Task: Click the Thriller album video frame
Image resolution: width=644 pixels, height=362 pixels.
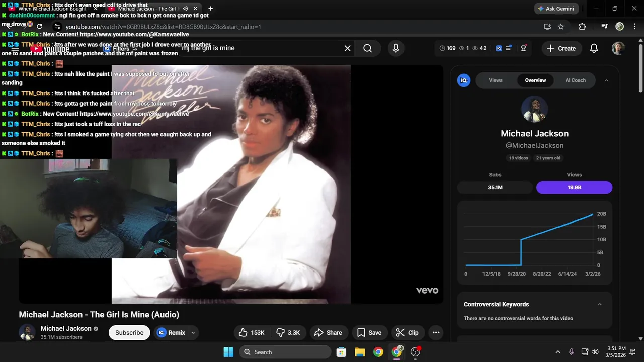Action: pos(231,184)
